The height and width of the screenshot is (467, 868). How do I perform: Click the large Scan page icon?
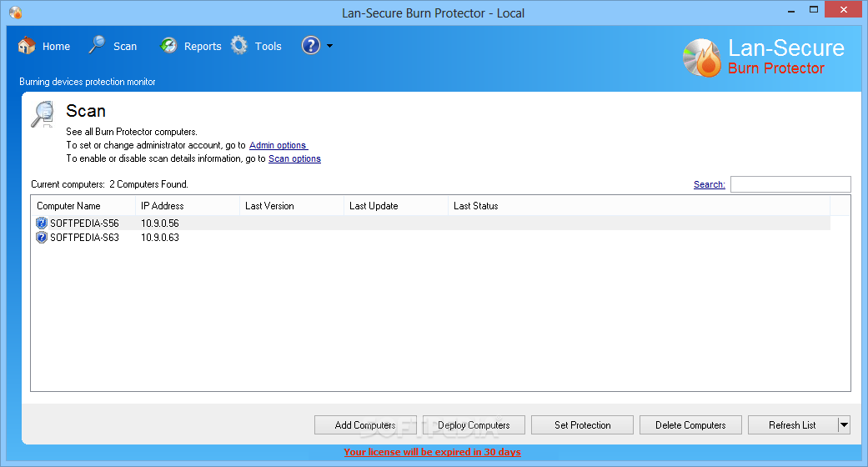43,114
